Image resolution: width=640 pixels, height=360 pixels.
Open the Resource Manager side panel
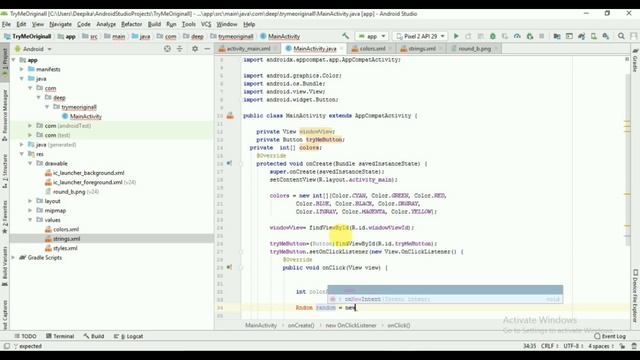[x=5, y=115]
